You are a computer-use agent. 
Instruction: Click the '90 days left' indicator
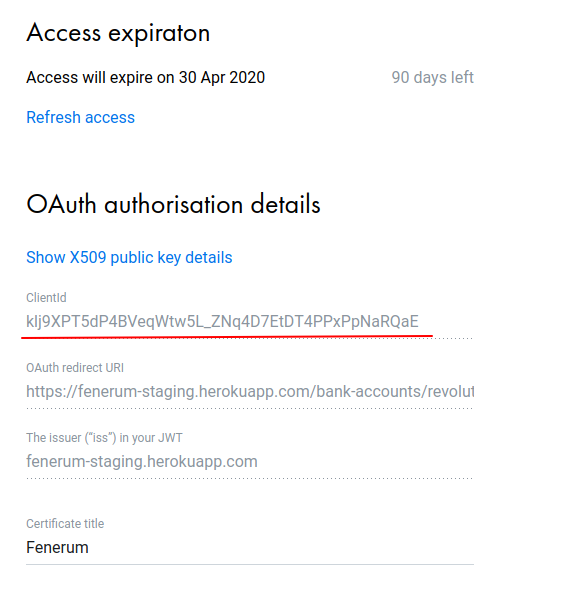[x=432, y=78]
